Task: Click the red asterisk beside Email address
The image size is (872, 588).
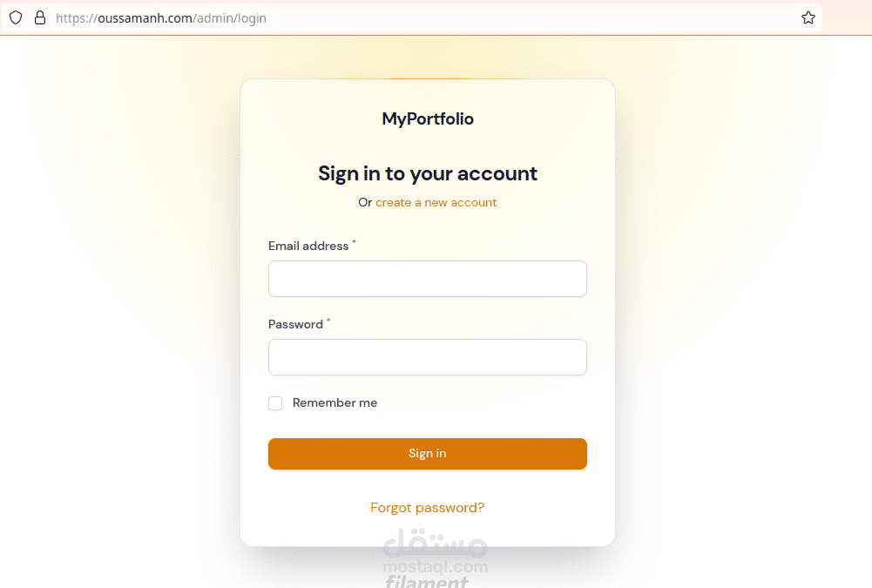Action: click(x=354, y=243)
